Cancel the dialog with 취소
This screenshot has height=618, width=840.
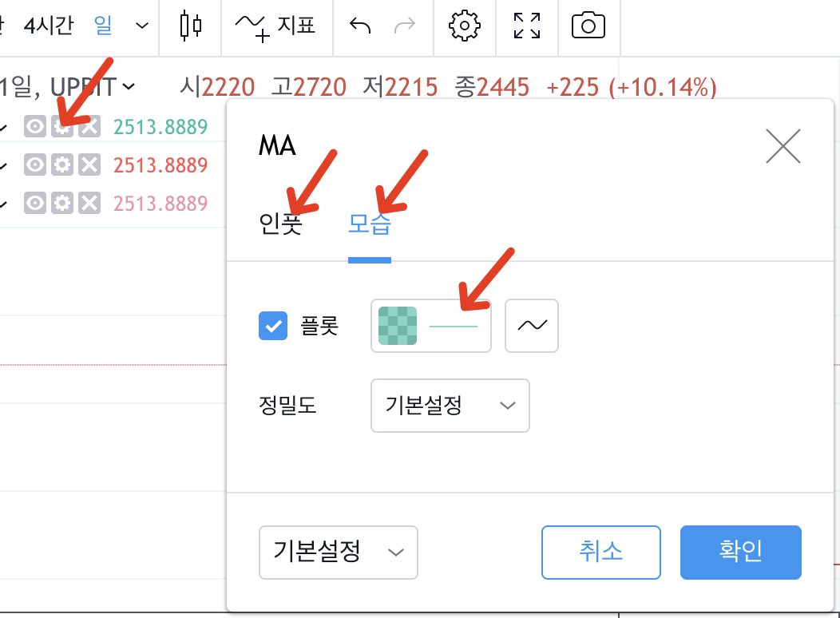(x=601, y=552)
